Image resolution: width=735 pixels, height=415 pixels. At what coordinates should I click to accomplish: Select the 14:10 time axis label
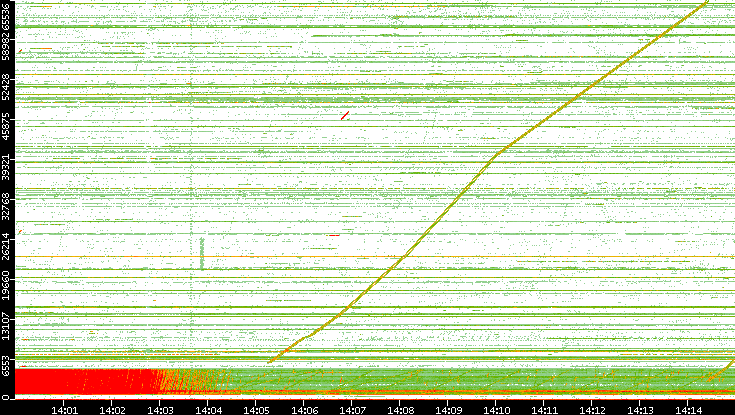[x=496, y=409]
